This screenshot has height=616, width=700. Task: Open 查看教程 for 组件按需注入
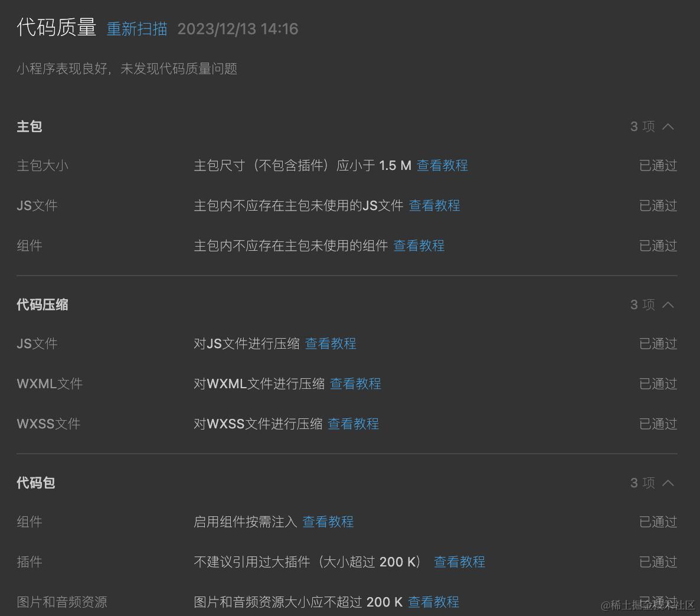point(328,522)
